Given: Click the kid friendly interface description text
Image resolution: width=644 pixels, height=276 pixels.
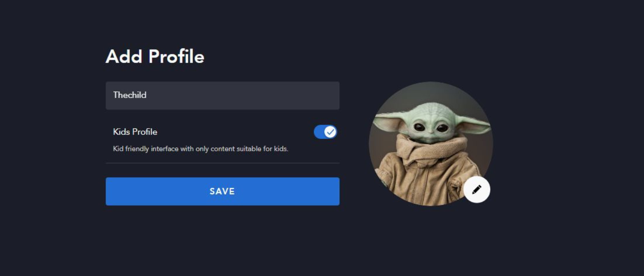Looking at the screenshot, I should 201,149.
